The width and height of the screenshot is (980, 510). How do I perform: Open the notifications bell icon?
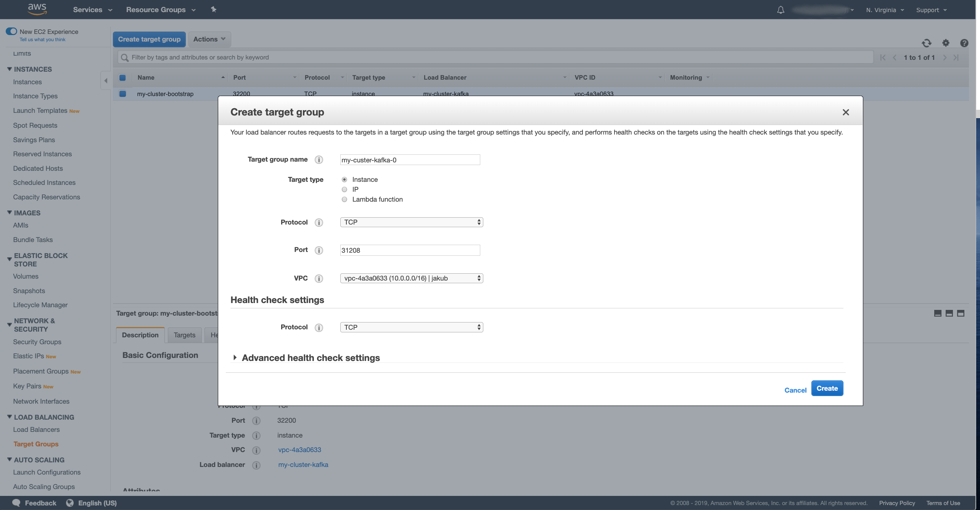[x=780, y=10]
